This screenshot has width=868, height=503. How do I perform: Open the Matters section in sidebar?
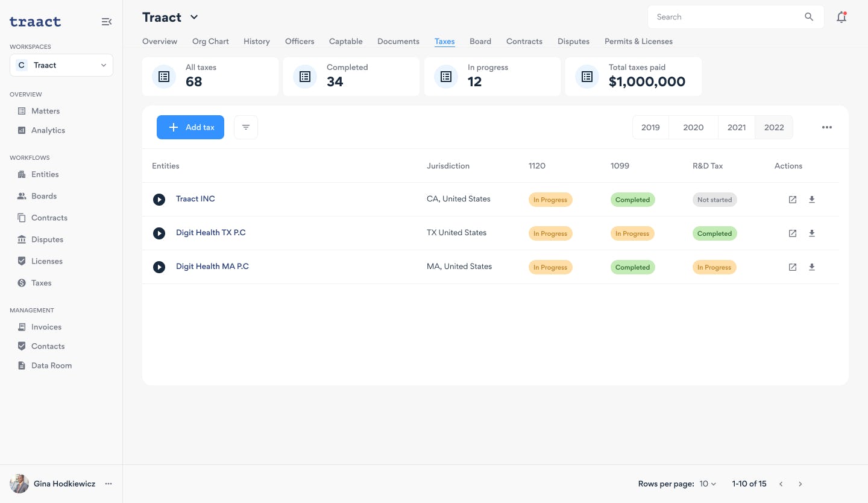coord(45,111)
